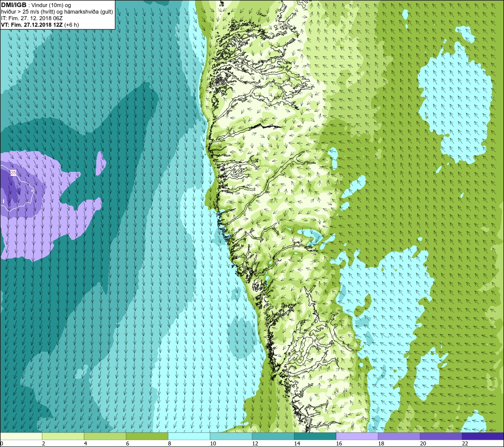Select the cyan 10–12 m/s swatch
This screenshot has width=504, height=447.
tap(231, 436)
